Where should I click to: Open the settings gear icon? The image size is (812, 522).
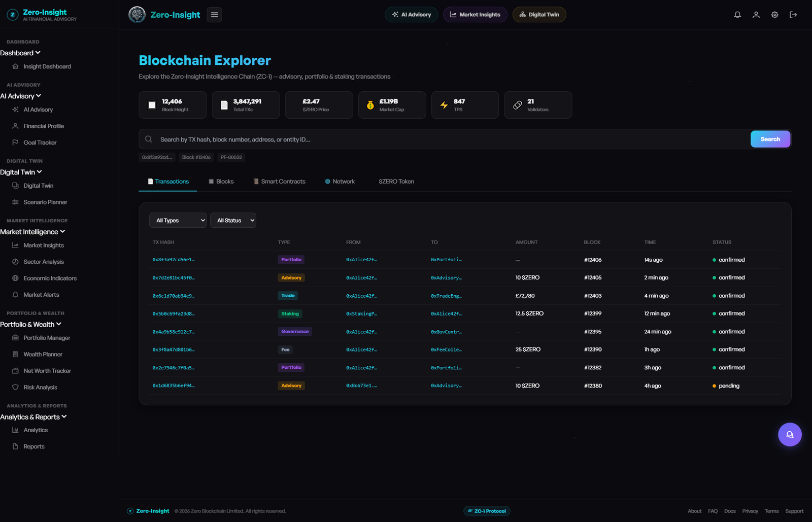click(774, 15)
